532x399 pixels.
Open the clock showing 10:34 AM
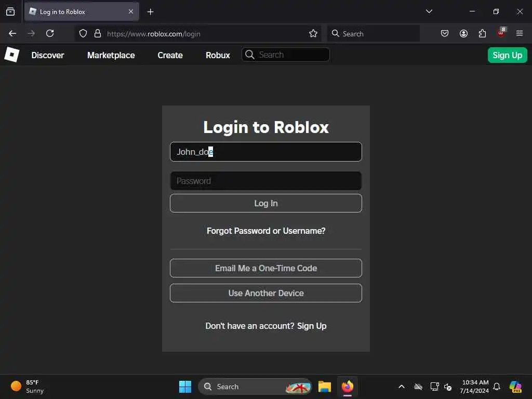(x=475, y=387)
